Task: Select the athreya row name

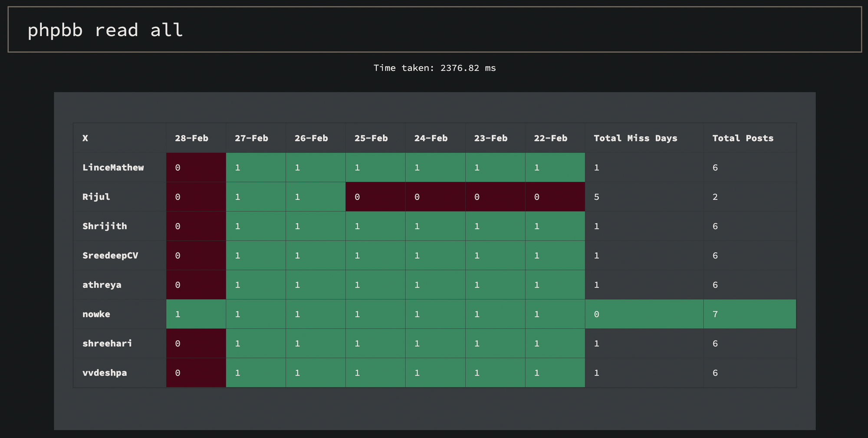Action: coord(102,285)
